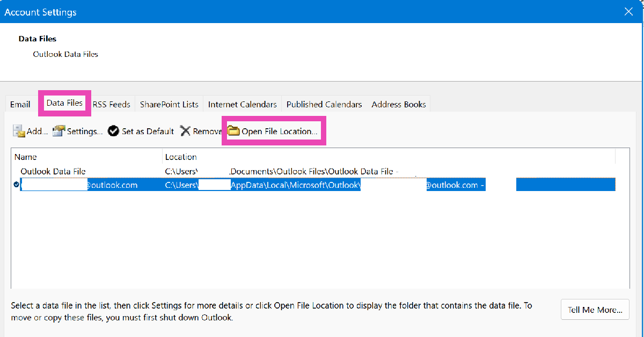
Task: Click the Remove X icon
Action: [185, 131]
